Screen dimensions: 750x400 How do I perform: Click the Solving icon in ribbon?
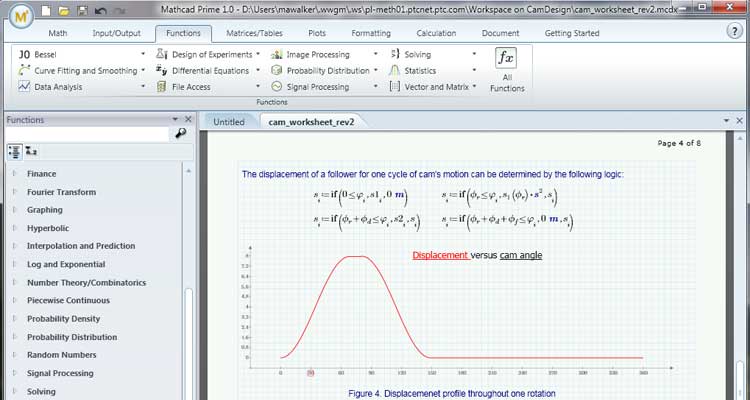pos(395,54)
